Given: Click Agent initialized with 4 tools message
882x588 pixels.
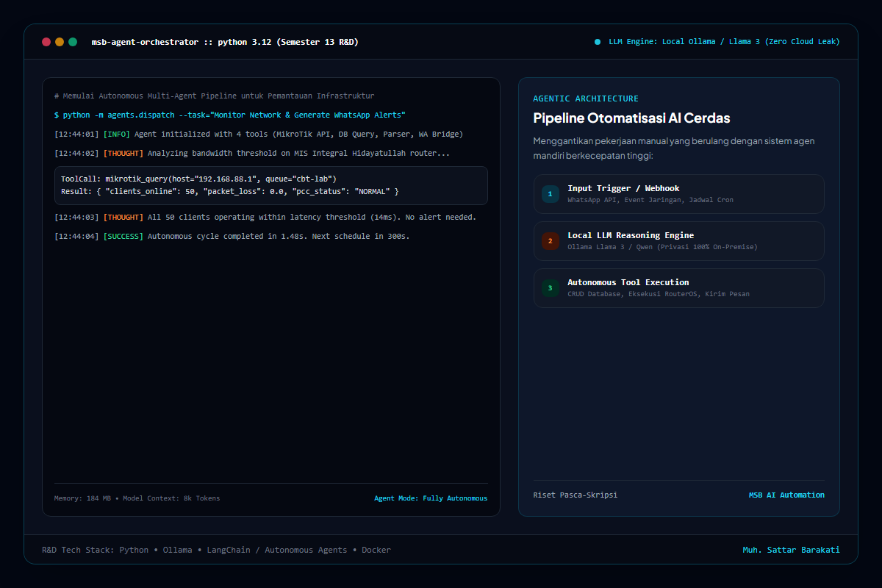Looking at the screenshot, I should click(x=298, y=135).
